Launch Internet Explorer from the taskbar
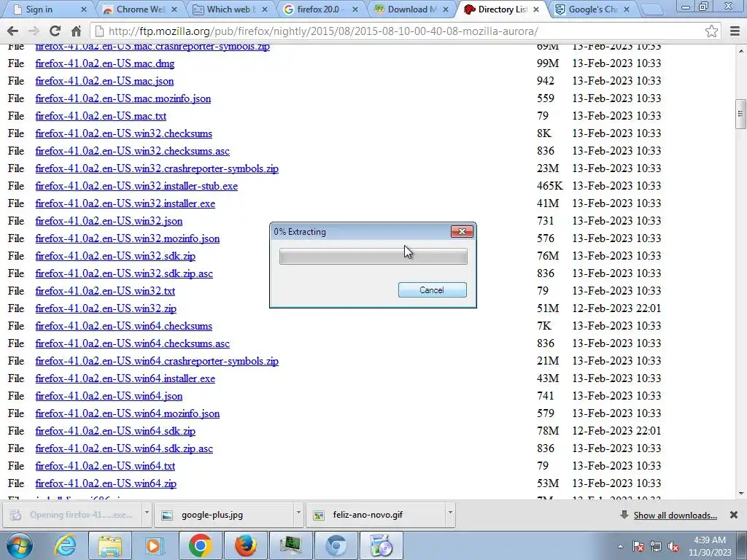This screenshot has height=560, width=747. (65, 545)
